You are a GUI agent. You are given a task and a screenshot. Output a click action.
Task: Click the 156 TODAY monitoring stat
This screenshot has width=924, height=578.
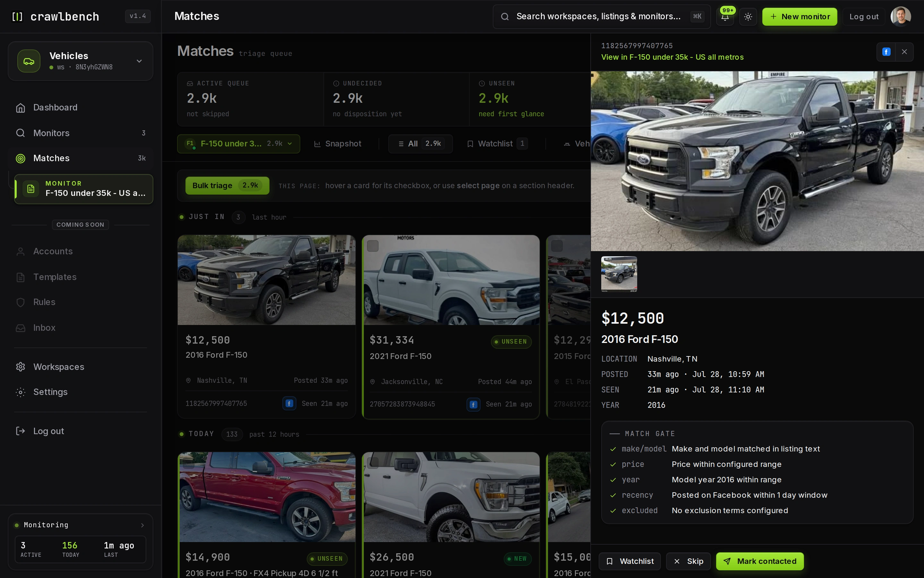(x=71, y=549)
